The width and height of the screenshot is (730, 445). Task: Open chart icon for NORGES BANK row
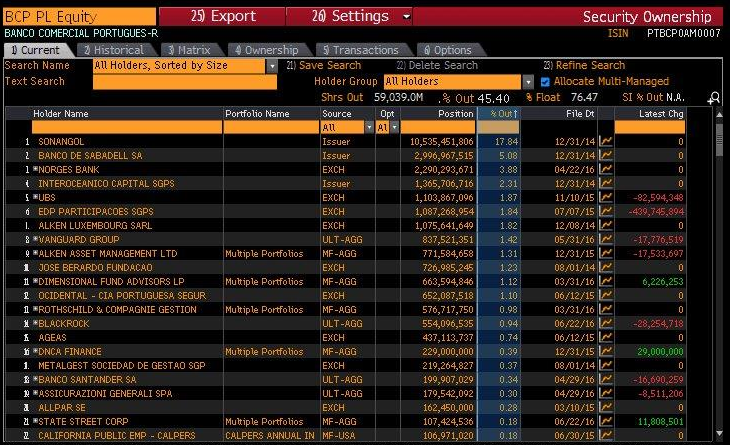pyautogui.click(x=606, y=169)
